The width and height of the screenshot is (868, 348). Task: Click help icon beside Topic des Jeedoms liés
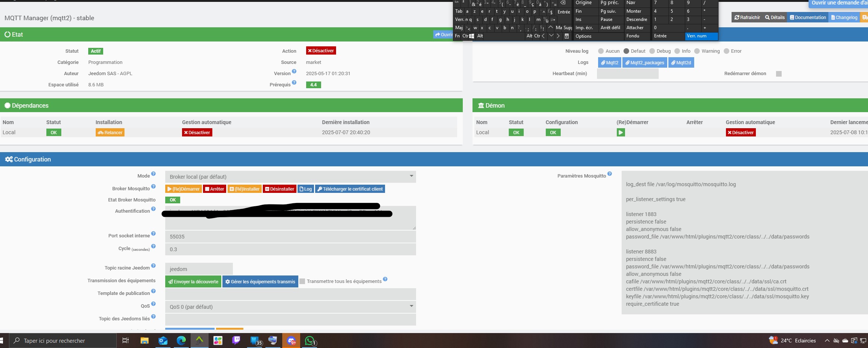pyautogui.click(x=153, y=317)
